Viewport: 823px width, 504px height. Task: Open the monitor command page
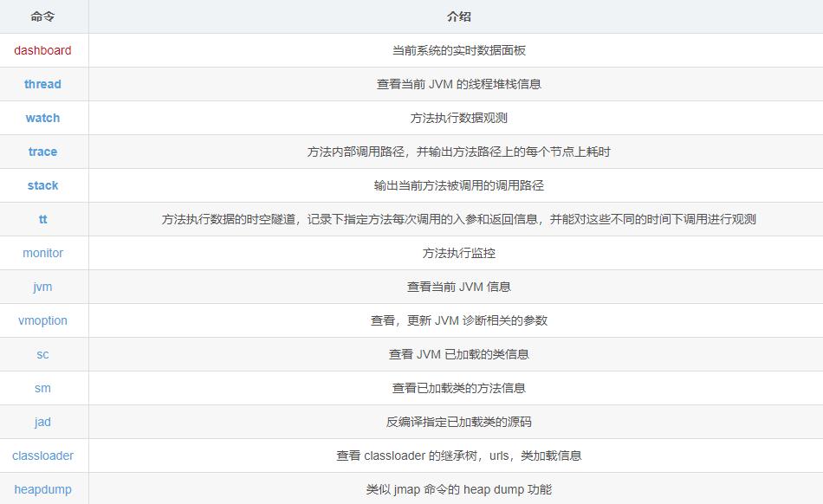click(42, 253)
